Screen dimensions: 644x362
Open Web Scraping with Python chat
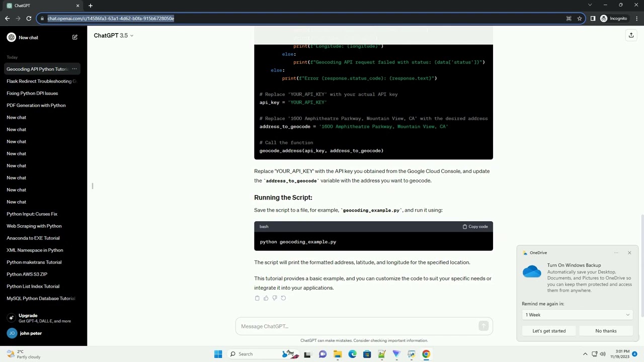click(43, 226)
